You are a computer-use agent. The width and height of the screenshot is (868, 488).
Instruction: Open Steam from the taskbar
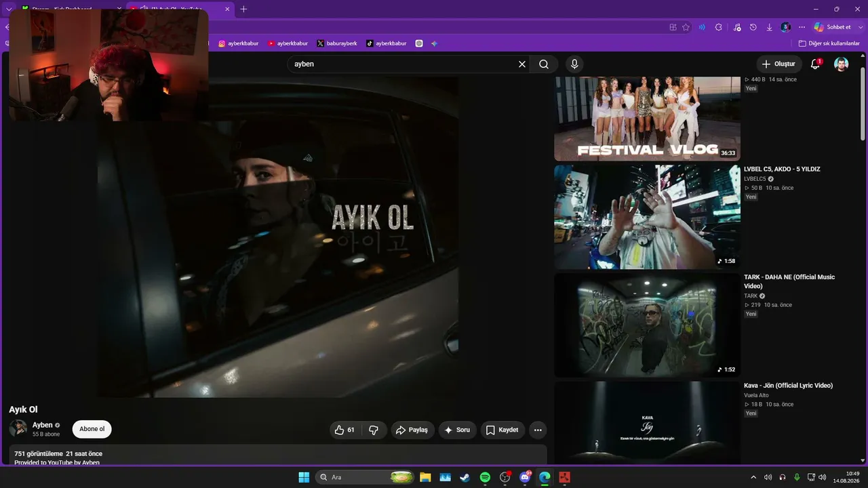465,477
